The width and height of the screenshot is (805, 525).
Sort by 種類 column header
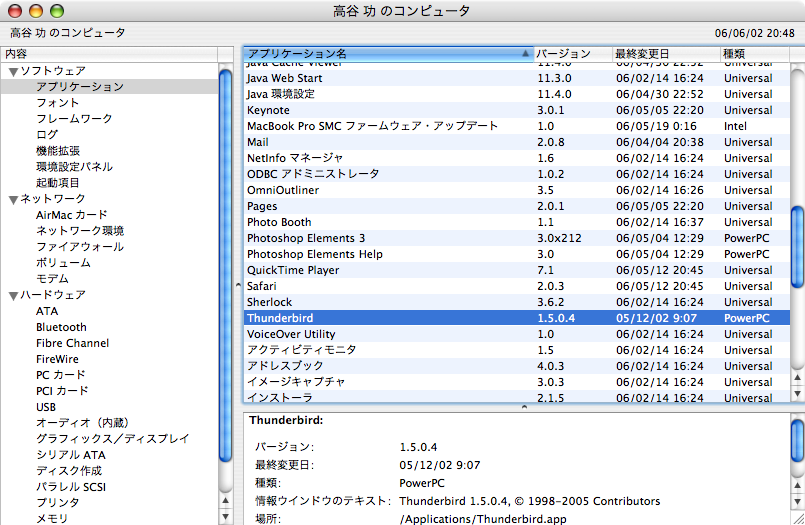pyautogui.click(x=754, y=54)
